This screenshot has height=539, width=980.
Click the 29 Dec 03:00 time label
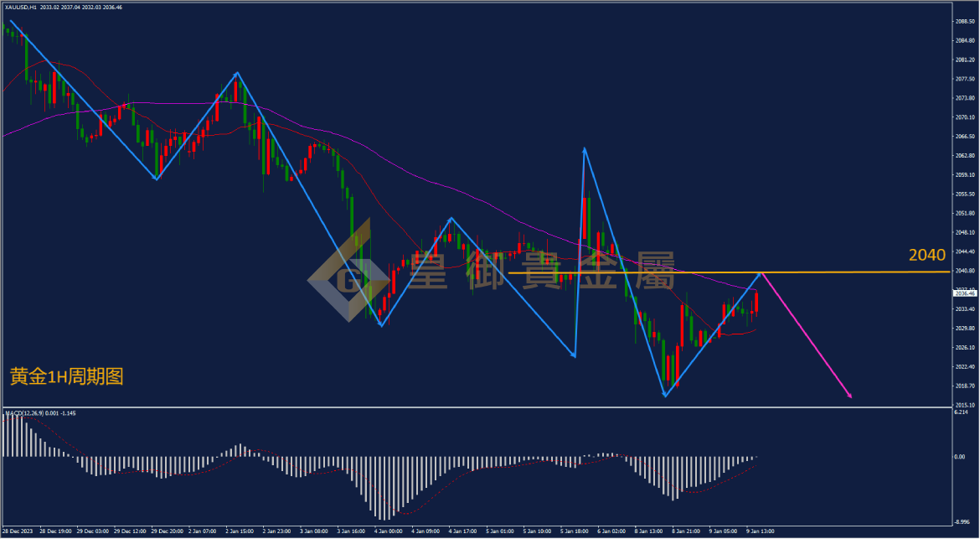[x=92, y=531]
